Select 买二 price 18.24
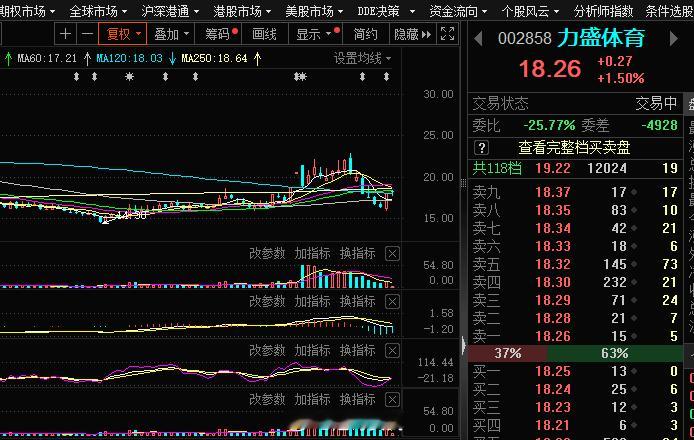The width and height of the screenshot is (694, 440). 553,389
